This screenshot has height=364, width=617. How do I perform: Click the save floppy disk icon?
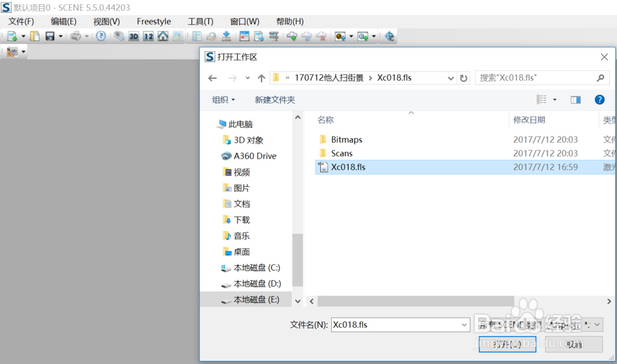click(49, 36)
